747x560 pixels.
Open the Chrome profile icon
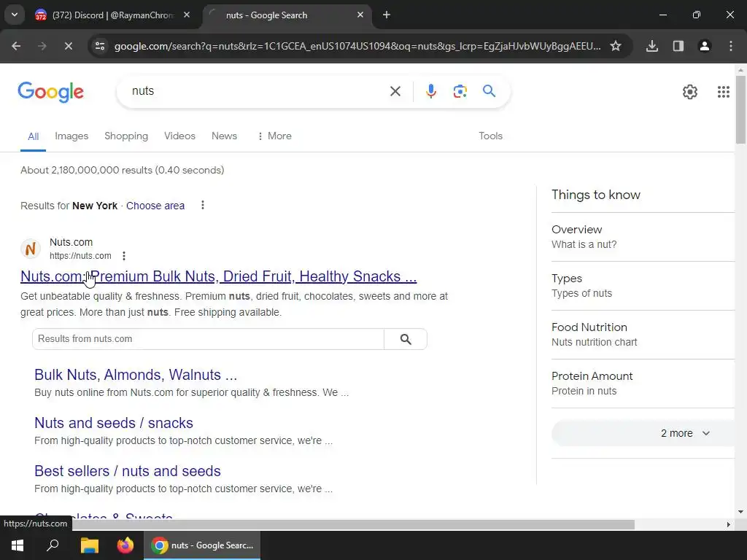[705, 46]
